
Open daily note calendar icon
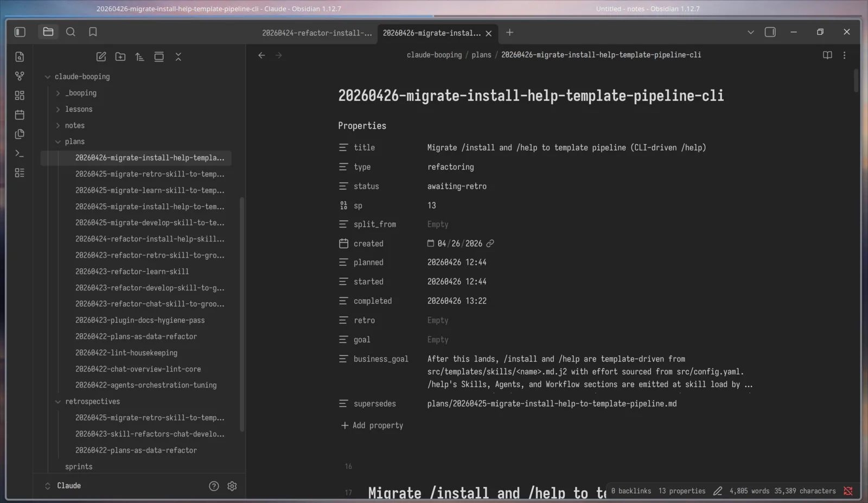pyautogui.click(x=20, y=115)
